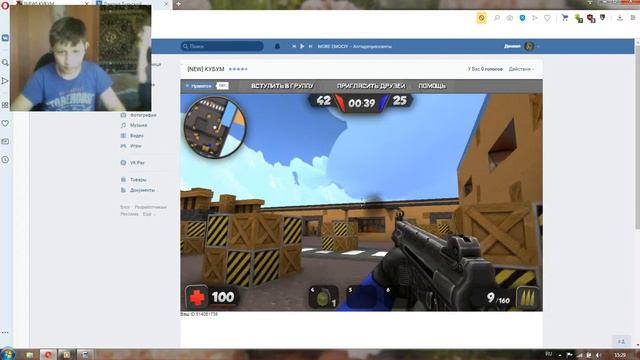
Task: Open VK messenger in Opera sidebar
Action: point(5,38)
